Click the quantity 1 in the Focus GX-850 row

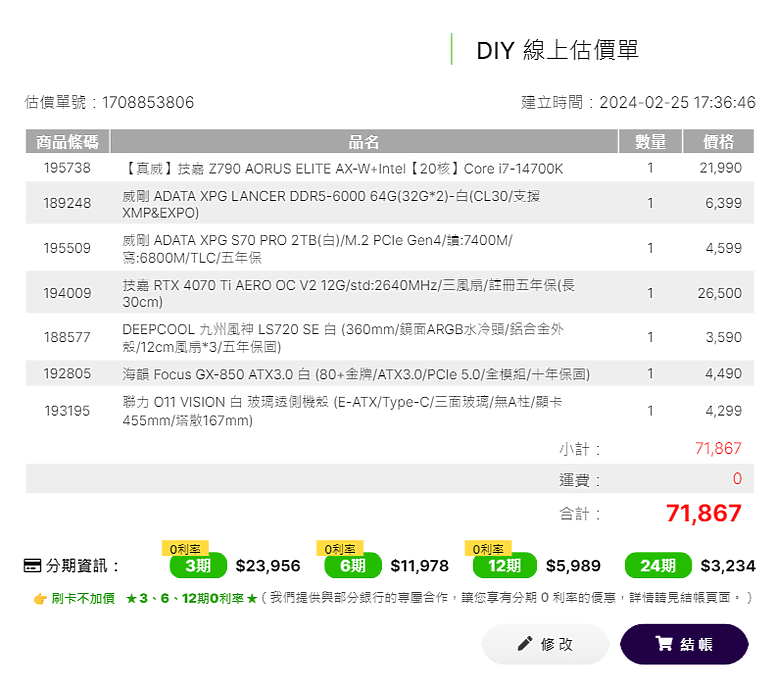[650, 374]
